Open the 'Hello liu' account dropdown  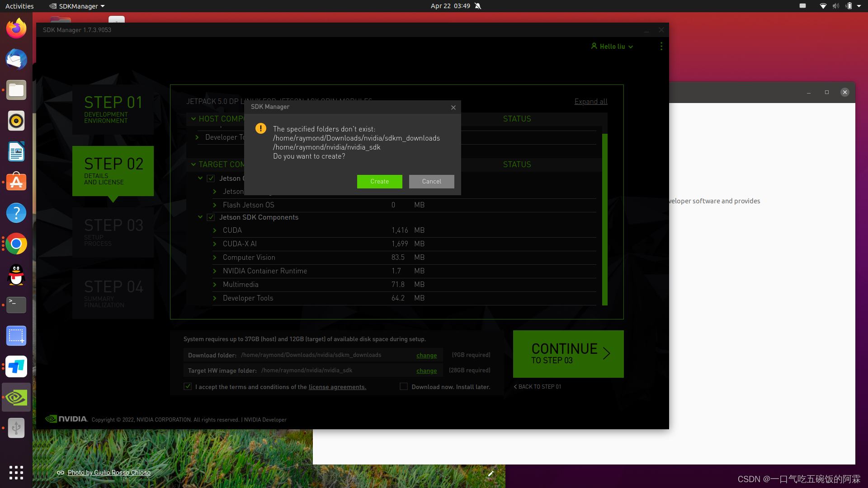click(x=612, y=46)
